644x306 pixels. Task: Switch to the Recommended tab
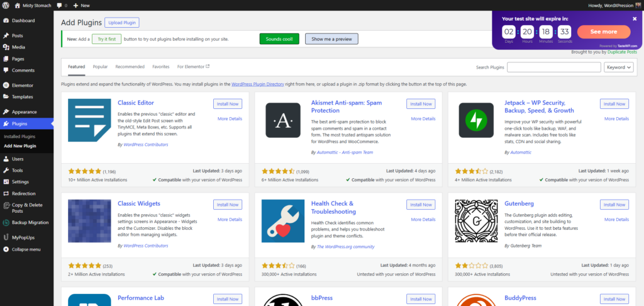coord(130,67)
